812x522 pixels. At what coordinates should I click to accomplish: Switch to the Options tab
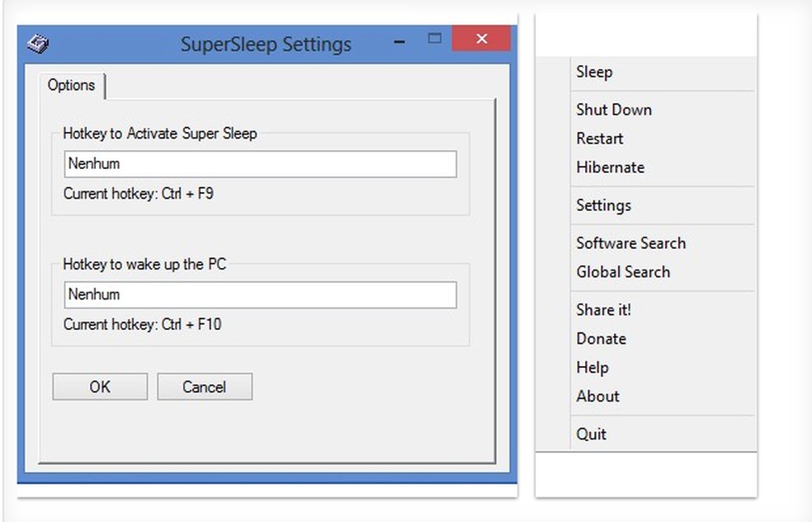coord(71,85)
